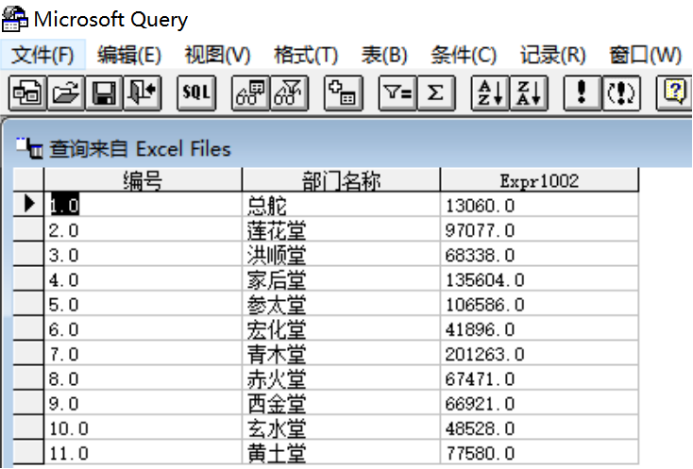The height and width of the screenshot is (469, 693).
Task: Open the 记录(R) menu
Action: point(552,55)
